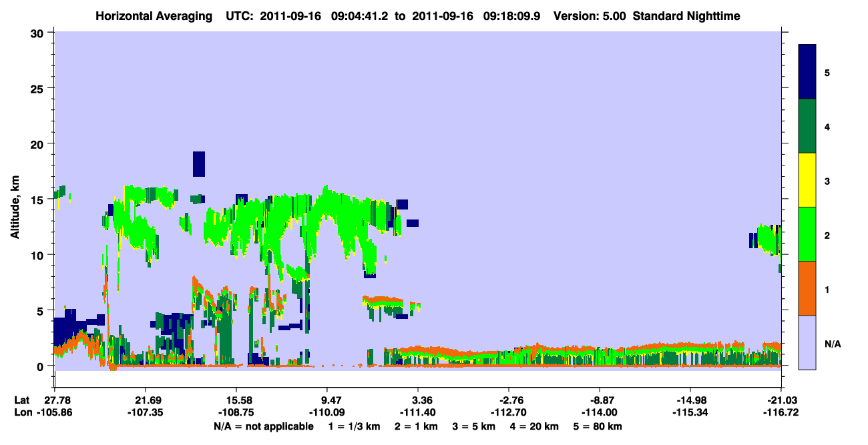Click the longitude value -107.35
The image size is (868, 445).
tap(145, 413)
